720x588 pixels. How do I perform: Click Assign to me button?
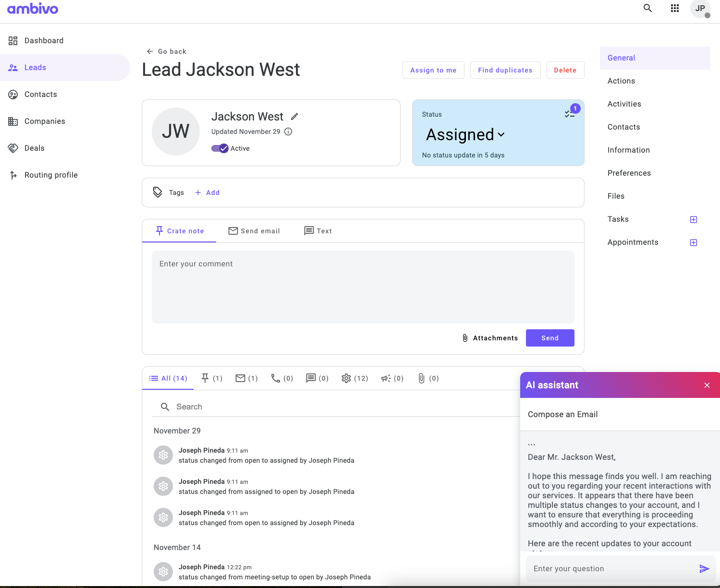coord(433,70)
